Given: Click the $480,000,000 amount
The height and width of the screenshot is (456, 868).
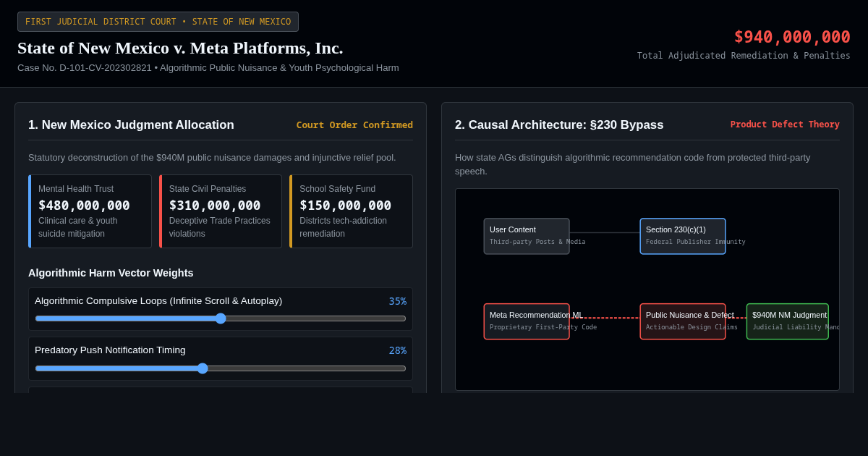Looking at the screenshot, I should [x=84, y=206].
